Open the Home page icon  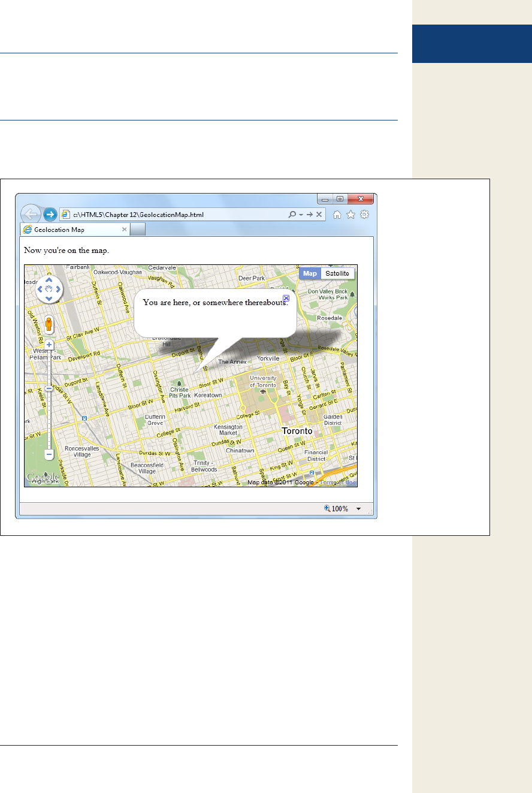[x=337, y=215]
